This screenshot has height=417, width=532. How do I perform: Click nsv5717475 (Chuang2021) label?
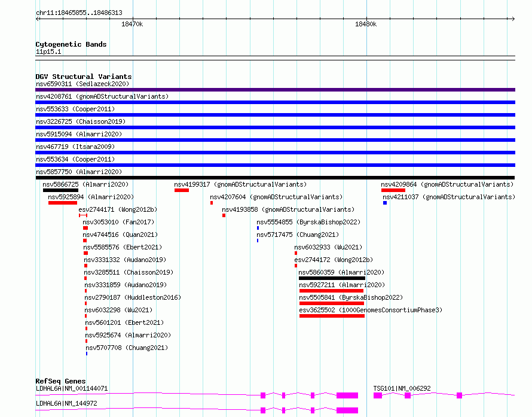click(298, 235)
